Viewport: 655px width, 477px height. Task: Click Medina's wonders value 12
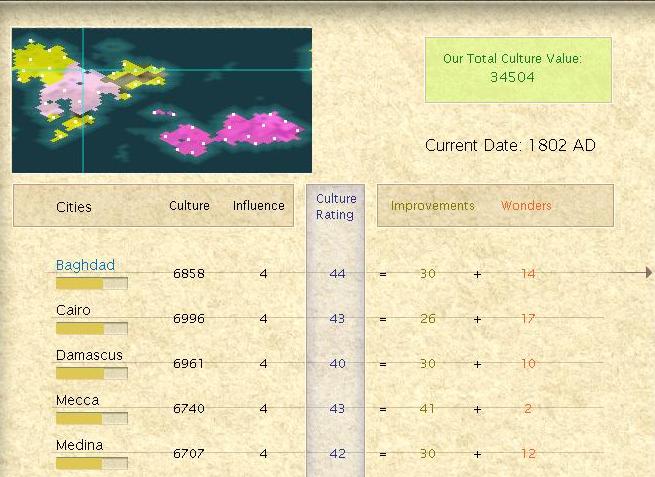[528, 453]
